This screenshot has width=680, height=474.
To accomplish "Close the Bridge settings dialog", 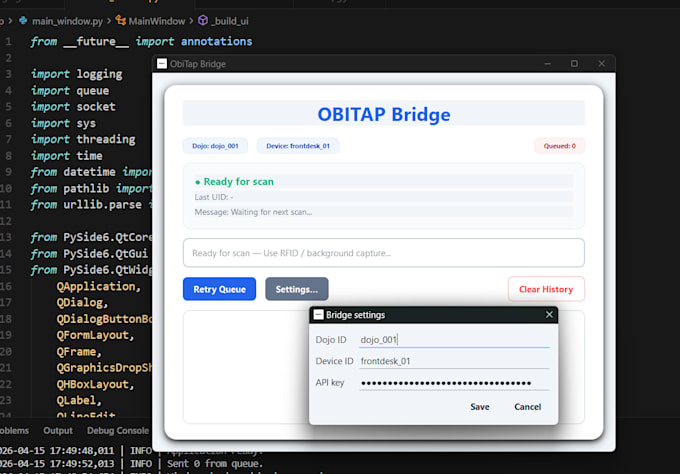I will (549, 314).
